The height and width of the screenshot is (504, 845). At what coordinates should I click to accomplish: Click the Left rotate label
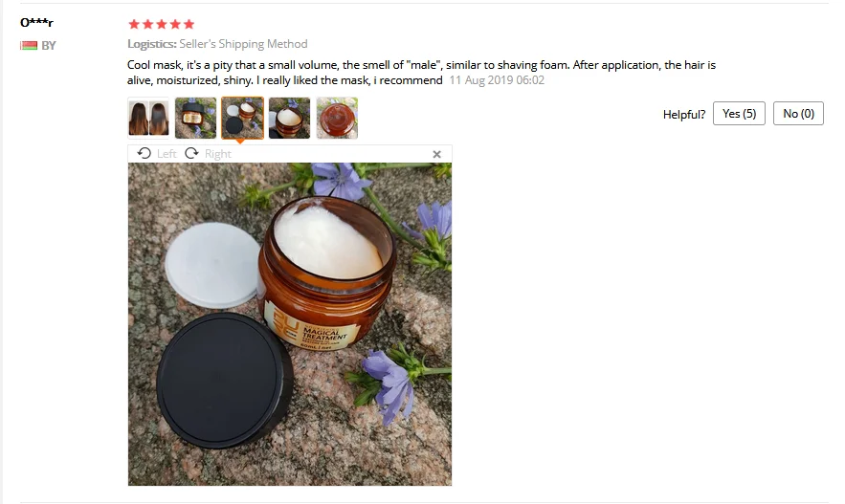pos(167,154)
